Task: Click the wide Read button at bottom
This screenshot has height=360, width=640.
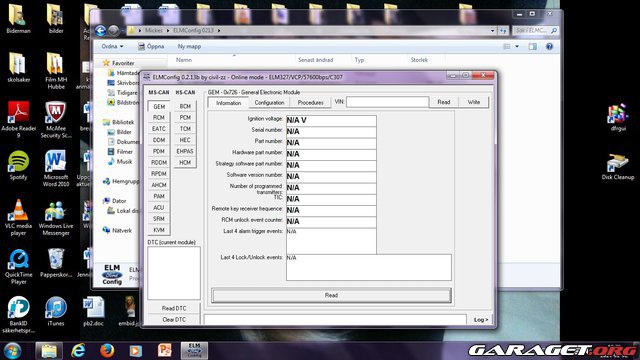Action: (x=331, y=295)
